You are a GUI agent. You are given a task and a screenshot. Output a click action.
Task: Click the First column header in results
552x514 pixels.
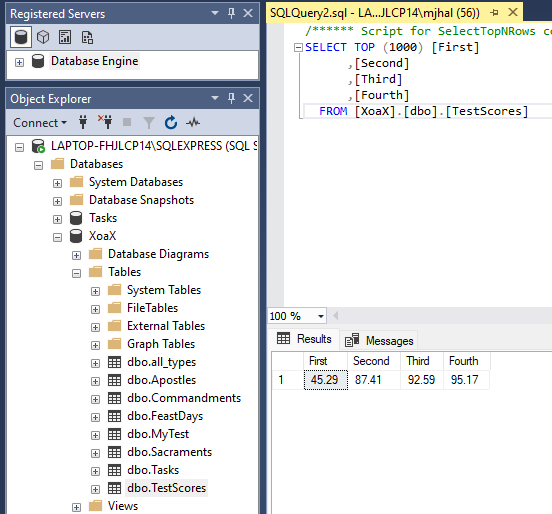pyautogui.click(x=326, y=361)
